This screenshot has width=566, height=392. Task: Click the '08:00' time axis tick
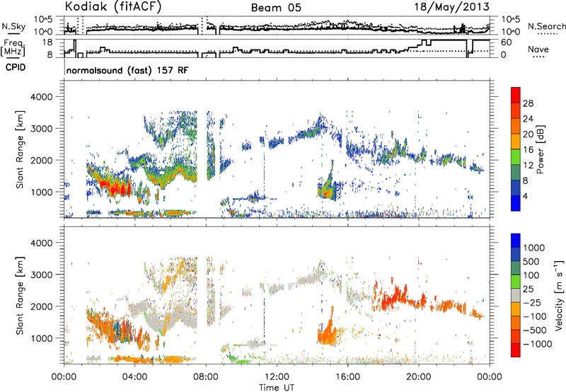pos(206,377)
